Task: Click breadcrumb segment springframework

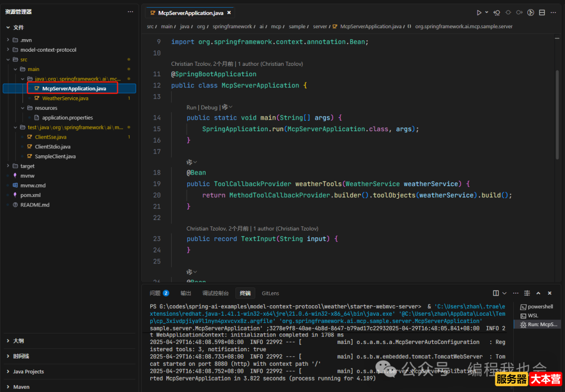Action: click(232, 27)
